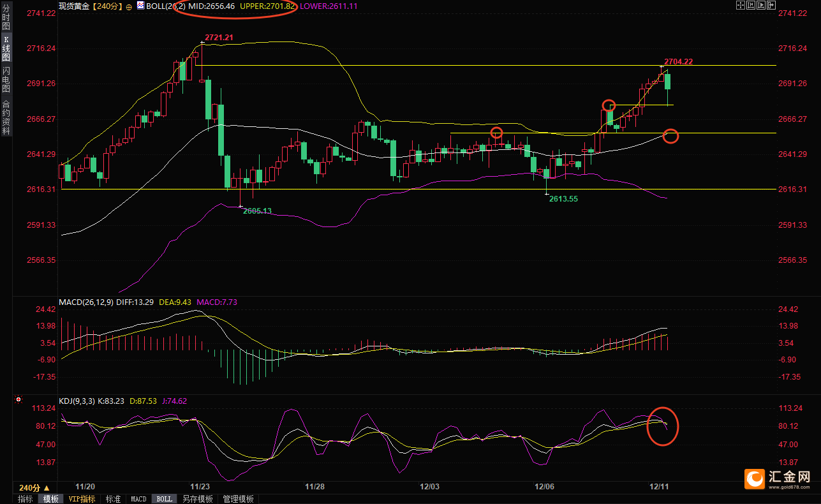
Task: Click the 2704.22 recent high label
Action: [x=679, y=62]
